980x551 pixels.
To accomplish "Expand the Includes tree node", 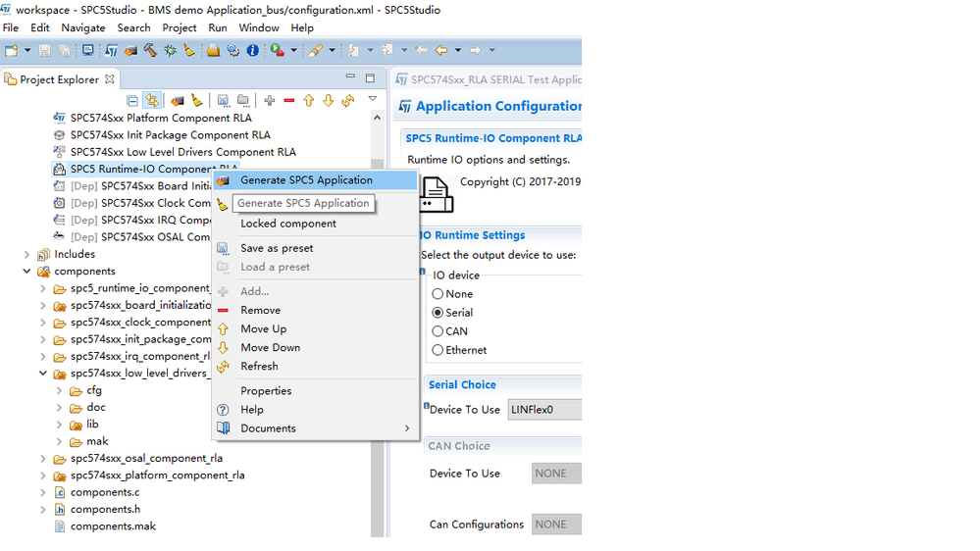I will (26, 254).
